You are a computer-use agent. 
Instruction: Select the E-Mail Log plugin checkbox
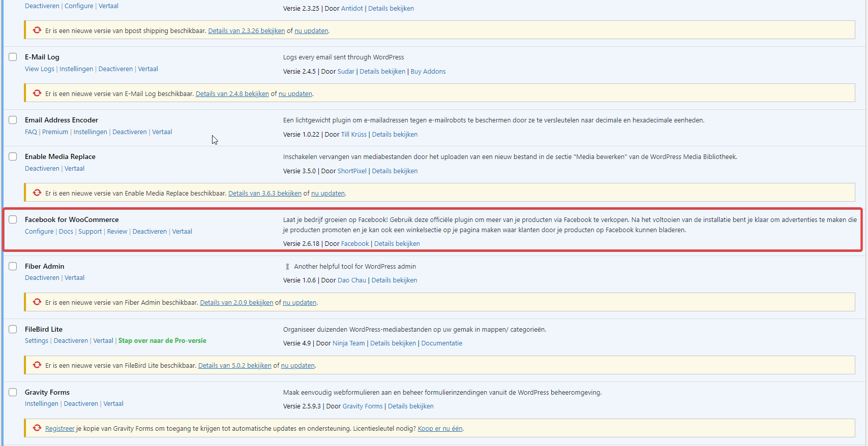(x=13, y=57)
